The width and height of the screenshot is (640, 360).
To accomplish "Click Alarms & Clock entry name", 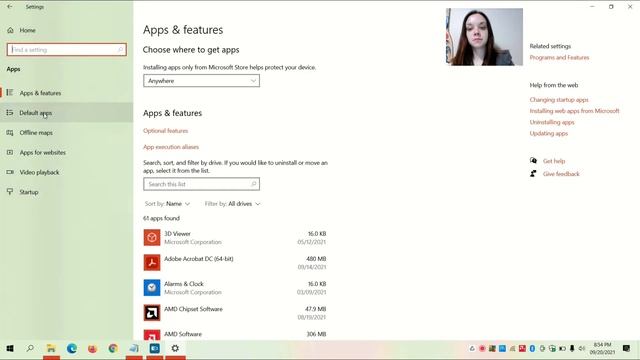I will coord(184,284).
